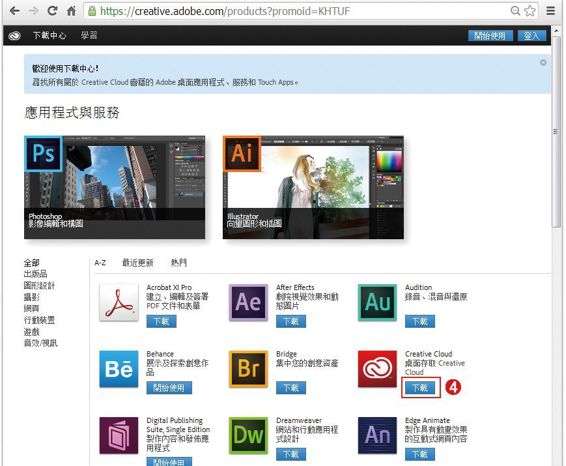This screenshot has height=466, width=566.
Task: Select 出版品 category filter
Action: (x=35, y=274)
